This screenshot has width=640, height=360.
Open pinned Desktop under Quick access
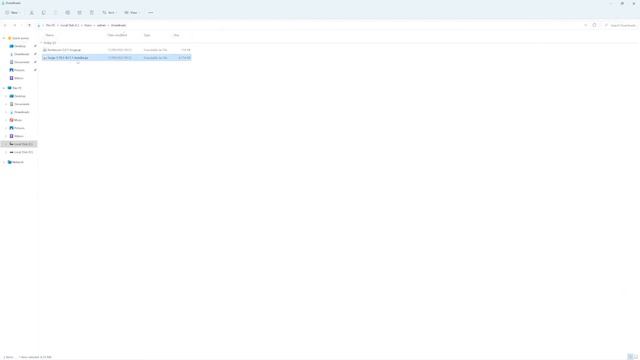[20, 46]
